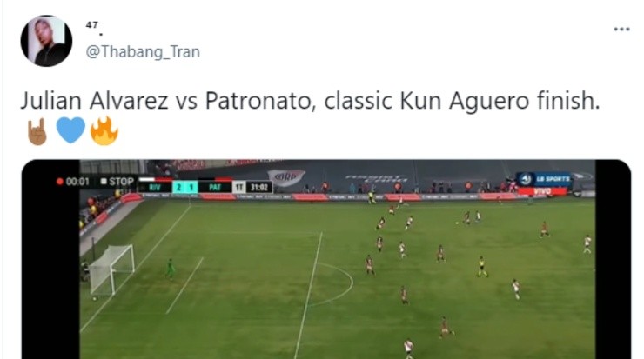644x359 pixels.
Task: Click the RIV team label on scoreboard
Action: click(155, 188)
